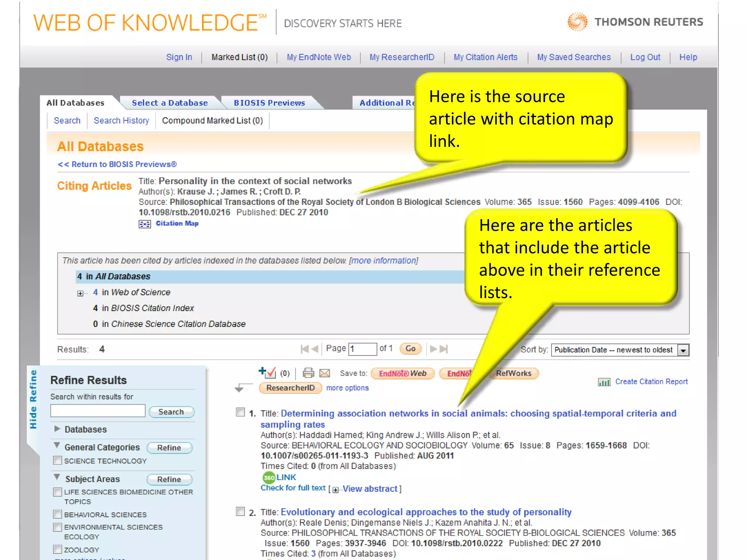Switch to Select a Database tab
Screen dimensions: 747x560
pyautogui.click(x=170, y=103)
